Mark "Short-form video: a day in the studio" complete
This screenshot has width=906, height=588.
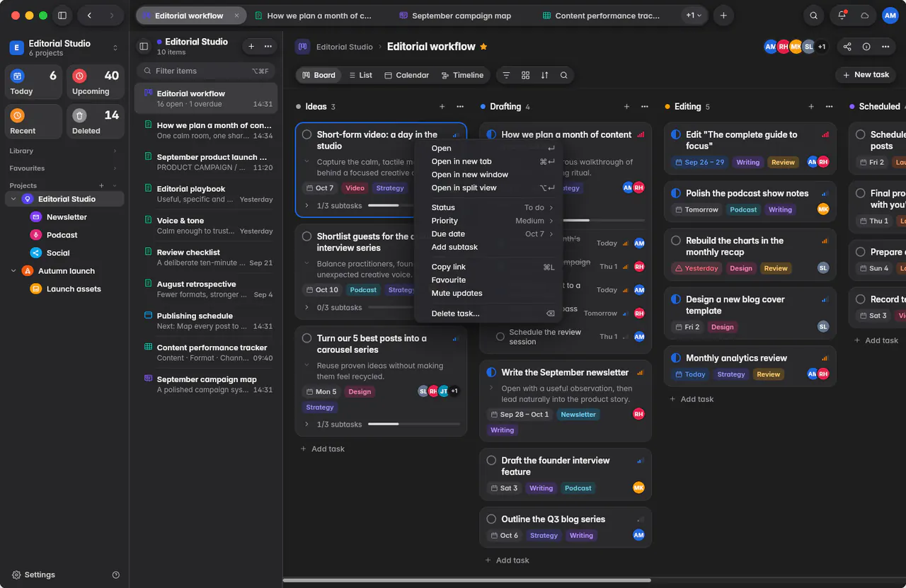tap(307, 134)
